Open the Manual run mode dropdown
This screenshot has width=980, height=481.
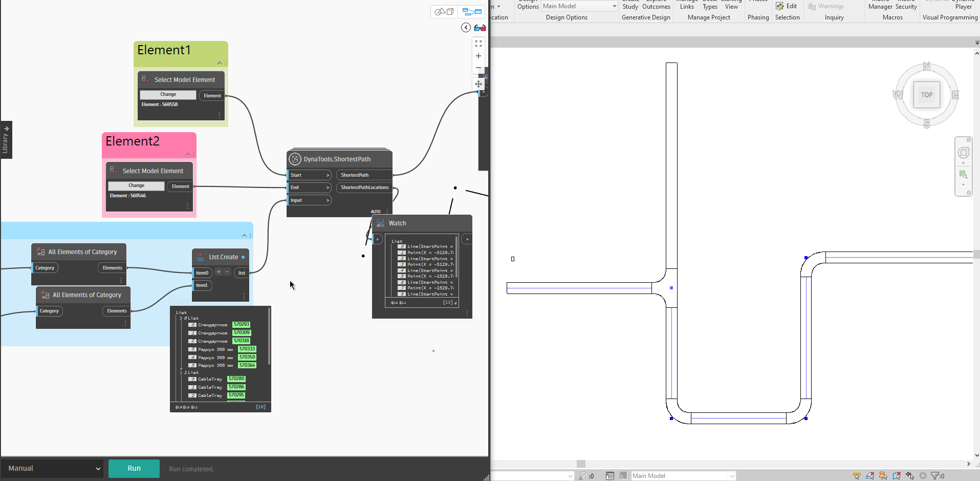tap(54, 468)
